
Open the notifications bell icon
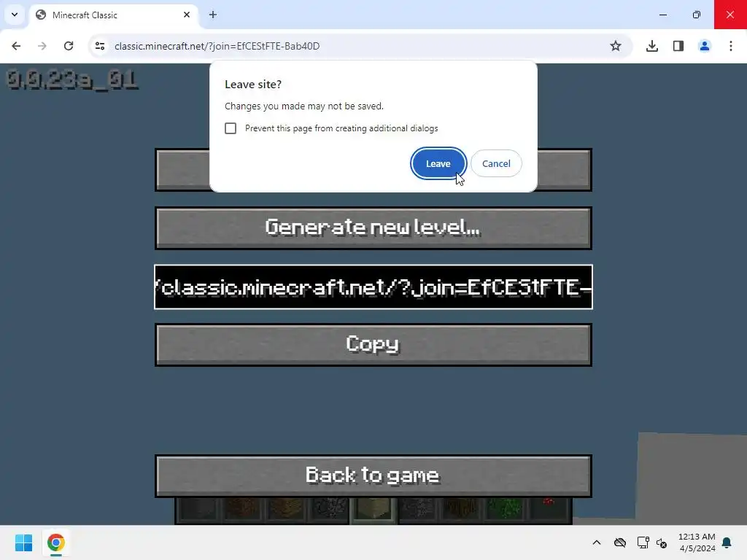727,542
